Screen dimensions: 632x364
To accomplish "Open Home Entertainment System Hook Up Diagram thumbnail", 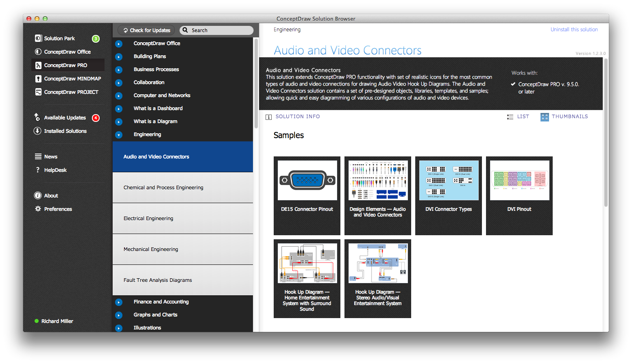I will click(307, 279).
